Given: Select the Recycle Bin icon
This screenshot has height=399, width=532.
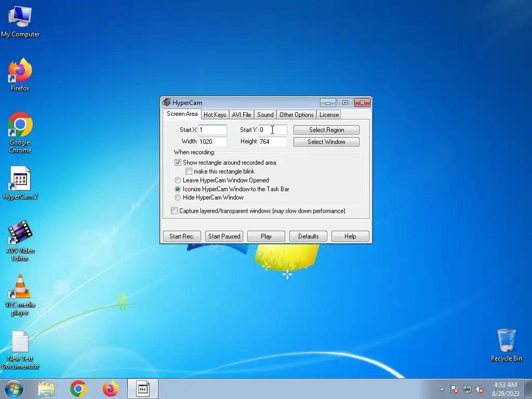Looking at the screenshot, I should [x=506, y=345].
